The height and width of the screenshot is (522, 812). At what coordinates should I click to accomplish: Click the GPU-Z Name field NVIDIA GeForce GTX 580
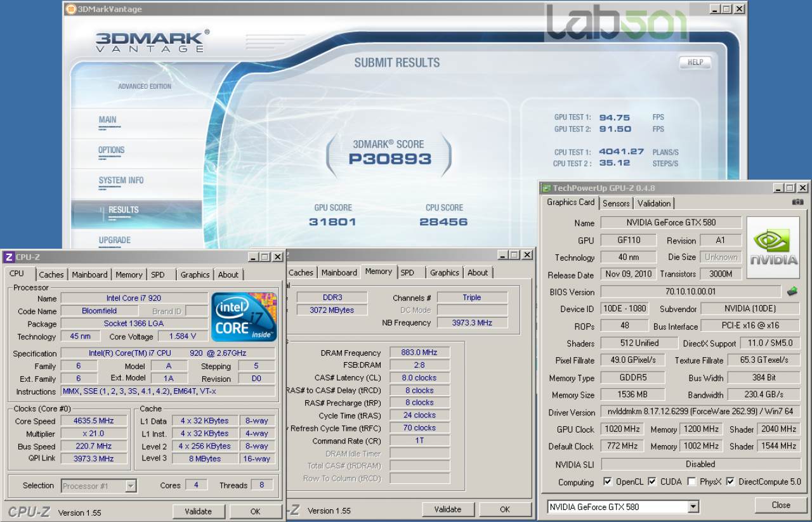click(x=671, y=223)
